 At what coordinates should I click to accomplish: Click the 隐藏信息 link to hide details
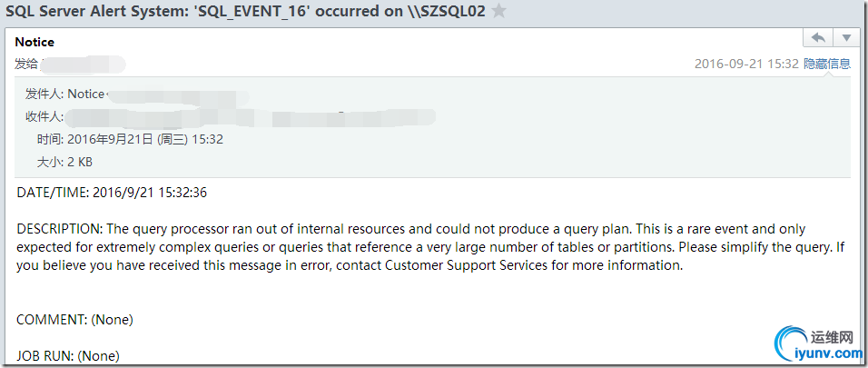(x=826, y=64)
